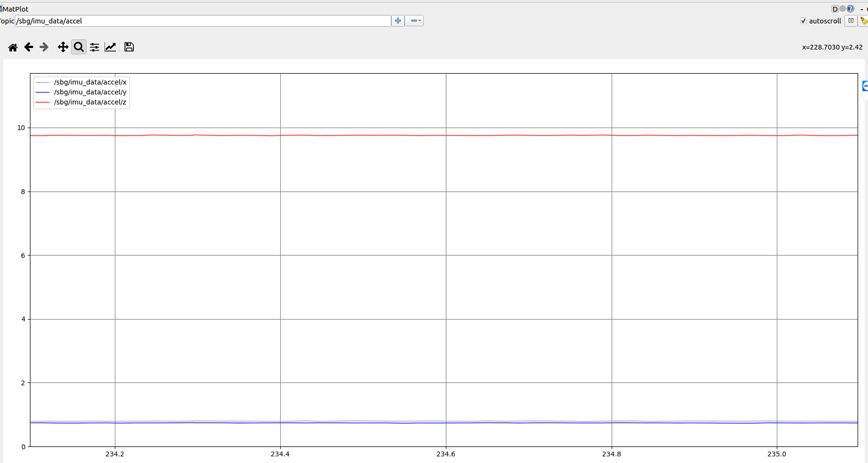
Task: Open edit axis and curve parameters
Action: click(111, 47)
